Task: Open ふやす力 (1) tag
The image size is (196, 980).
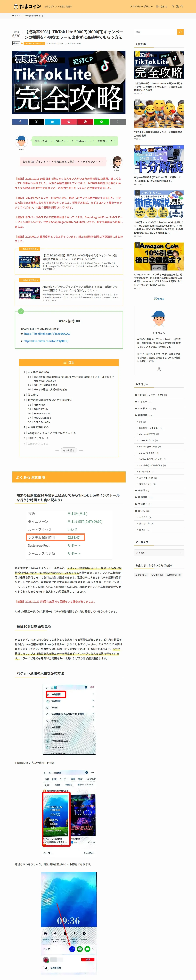Action: [x=141, y=575]
